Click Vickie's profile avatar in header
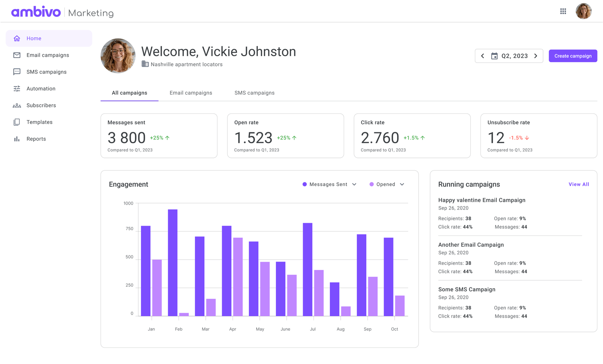Viewport: 603px width, 364px height. pyautogui.click(x=583, y=11)
